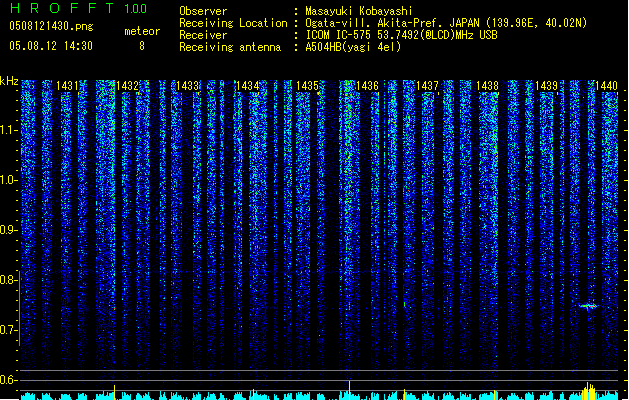This screenshot has height=400, width=629.
Task: Click the 1437 time marker
Action: coord(428,86)
